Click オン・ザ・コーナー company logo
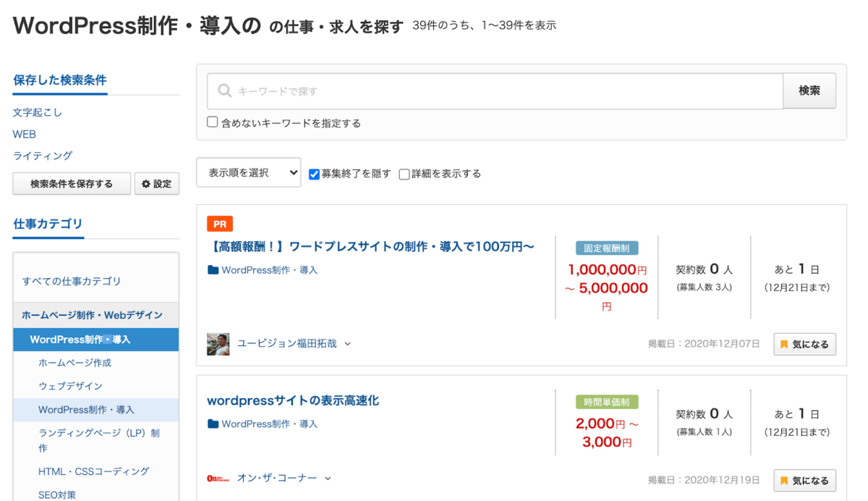This screenshot has width=868, height=501. click(x=218, y=479)
